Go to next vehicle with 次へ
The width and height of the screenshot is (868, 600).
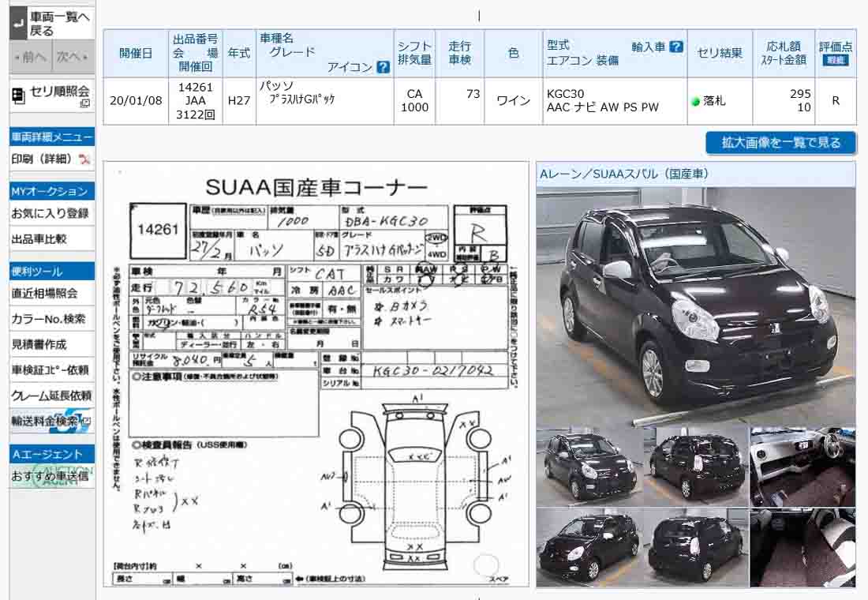(73, 57)
